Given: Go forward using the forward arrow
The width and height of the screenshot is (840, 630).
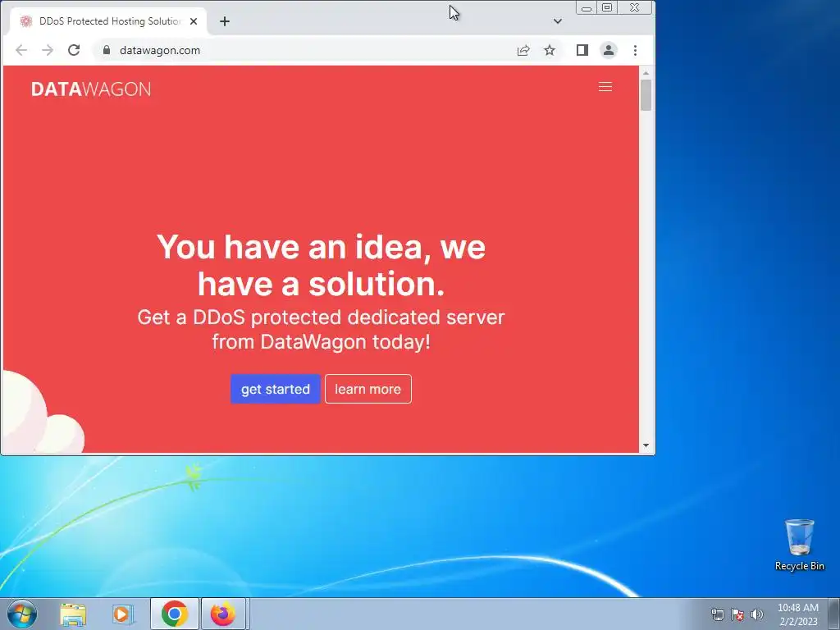Looking at the screenshot, I should tap(48, 50).
